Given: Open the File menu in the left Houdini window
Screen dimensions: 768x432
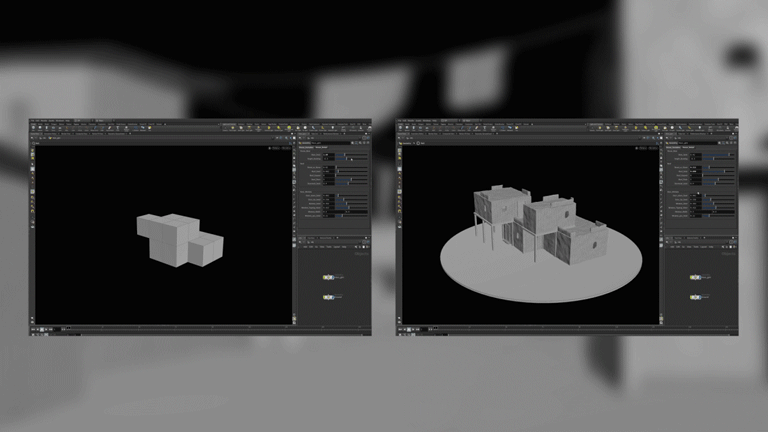Looking at the screenshot, I should (32, 122).
